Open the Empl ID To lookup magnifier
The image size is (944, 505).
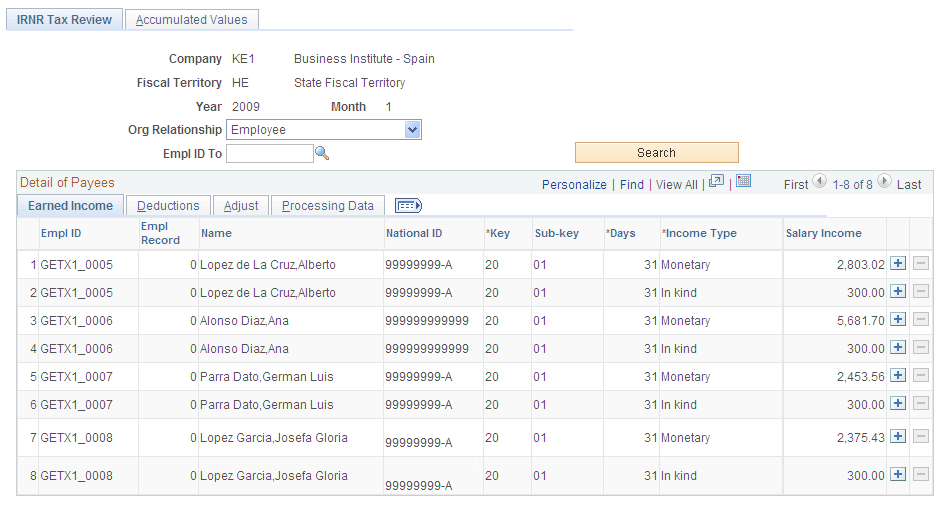tap(322, 153)
